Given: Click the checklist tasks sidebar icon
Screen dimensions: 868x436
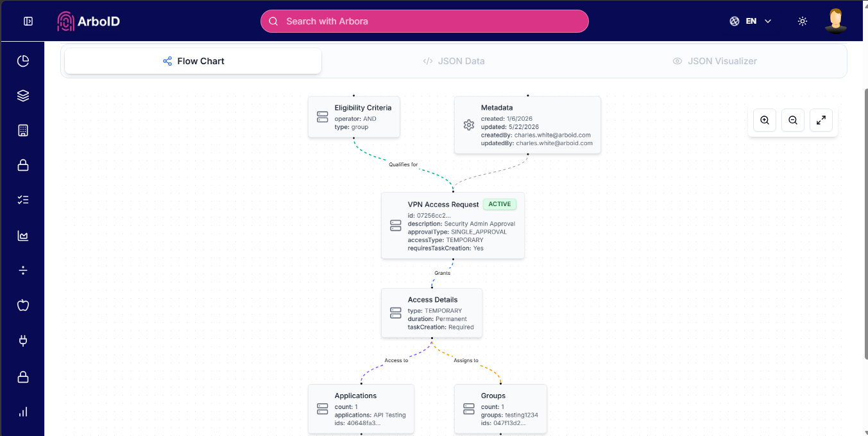Looking at the screenshot, I should click(x=23, y=200).
